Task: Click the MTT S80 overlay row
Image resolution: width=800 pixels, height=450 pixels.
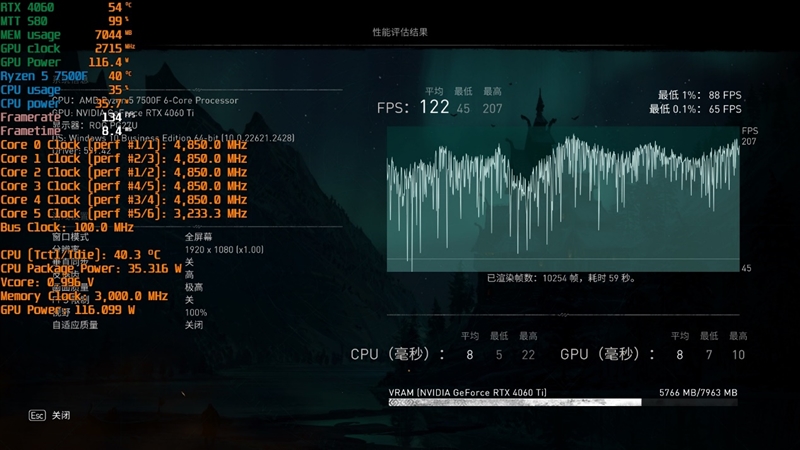Action: (65, 21)
